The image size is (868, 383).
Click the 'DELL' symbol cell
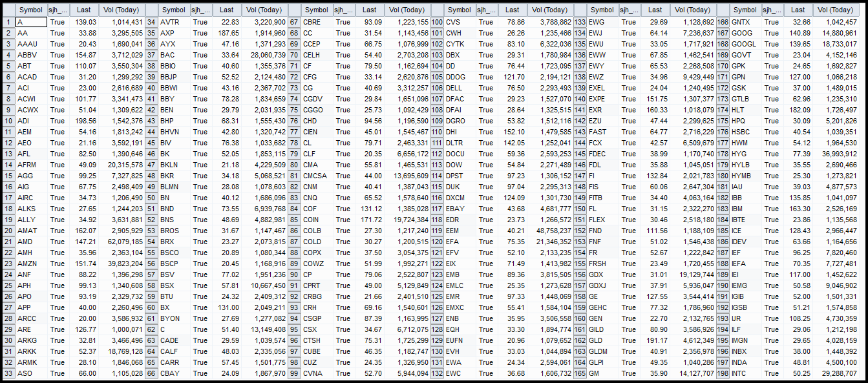pyautogui.click(x=460, y=88)
